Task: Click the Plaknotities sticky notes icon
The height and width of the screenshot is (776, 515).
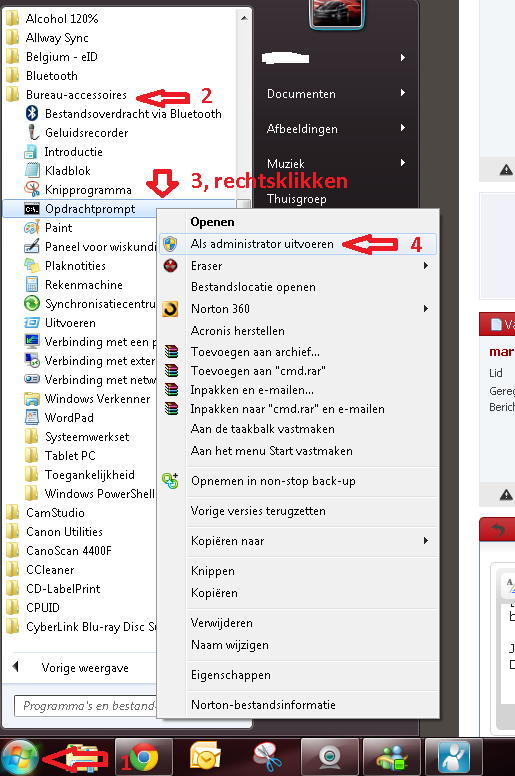Action: click(32, 266)
